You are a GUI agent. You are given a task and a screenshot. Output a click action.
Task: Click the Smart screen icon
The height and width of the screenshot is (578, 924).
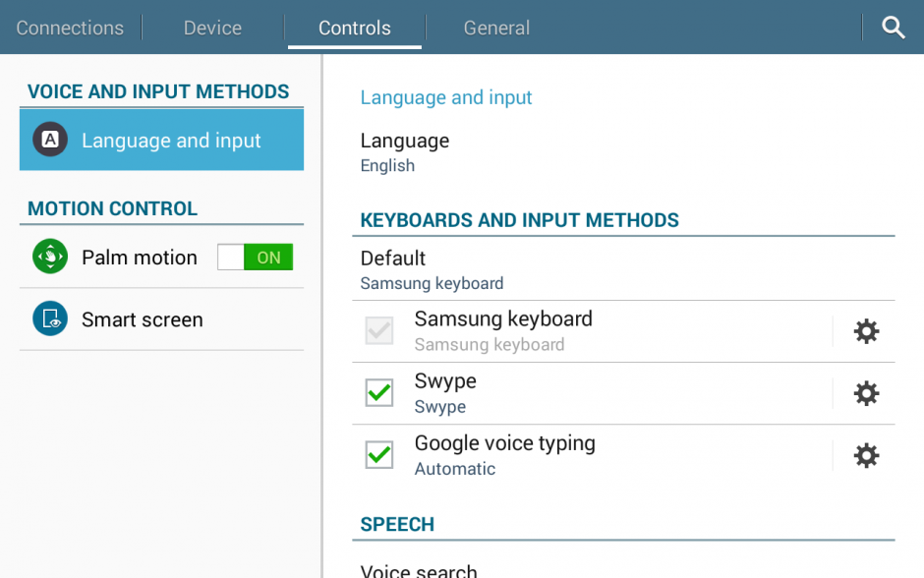tap(49, 318)
